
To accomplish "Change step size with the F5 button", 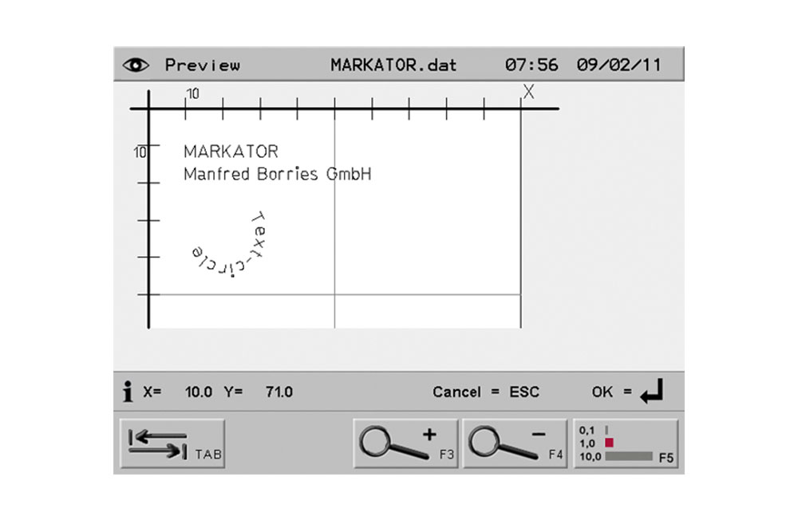I will 626,443.
